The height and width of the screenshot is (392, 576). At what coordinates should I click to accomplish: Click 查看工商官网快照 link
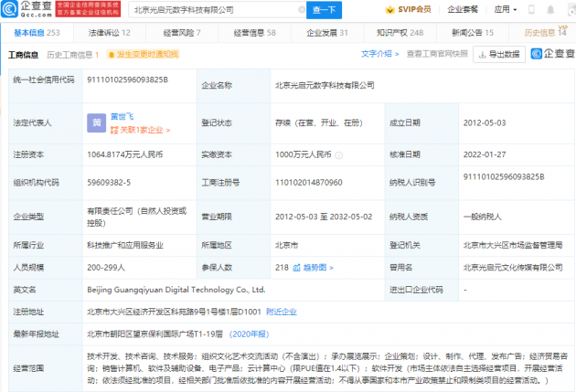point(437,54)
